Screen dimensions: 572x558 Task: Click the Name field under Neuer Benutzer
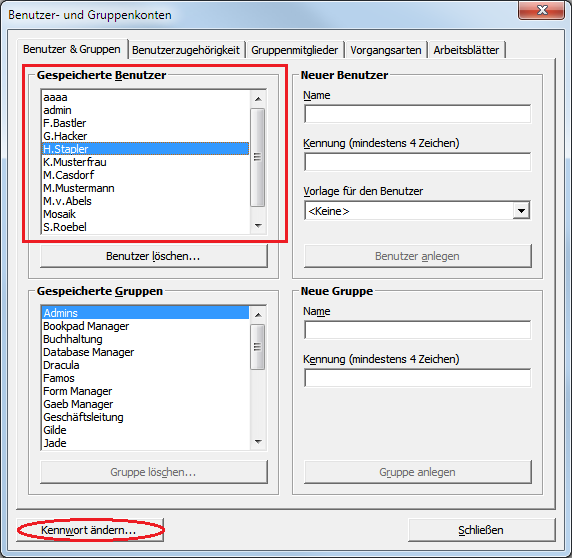(418, 114)
